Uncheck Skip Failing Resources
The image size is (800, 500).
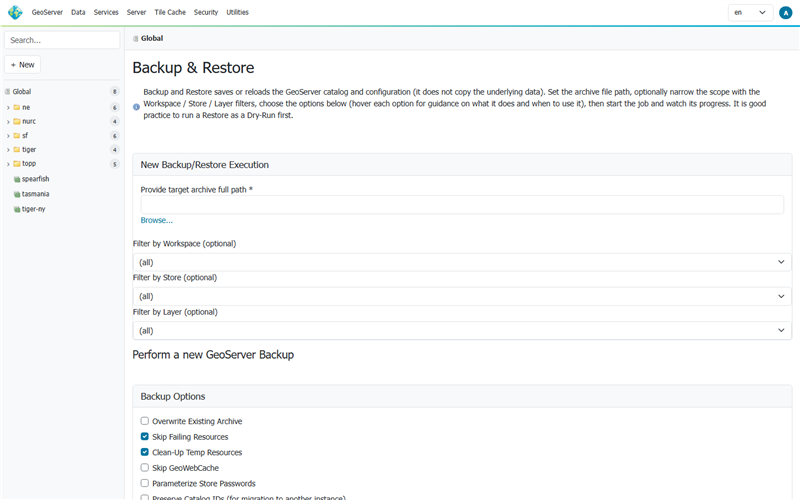[145, 437]
